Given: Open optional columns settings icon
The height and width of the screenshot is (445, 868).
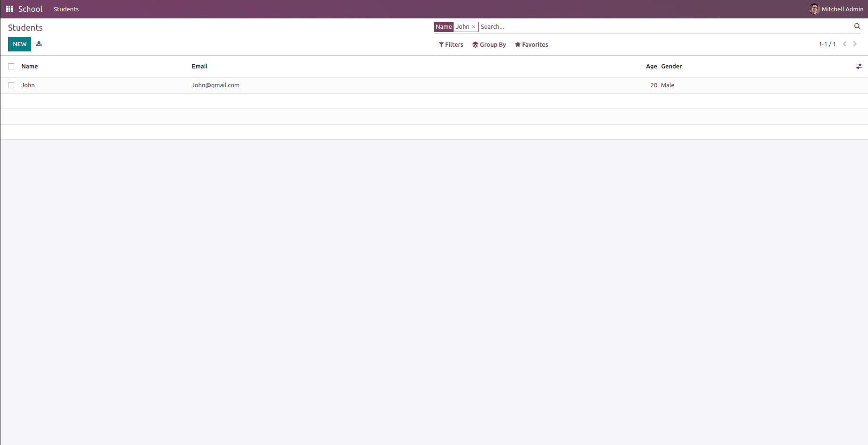Looking at the screenshot, I should click(859, 67).
